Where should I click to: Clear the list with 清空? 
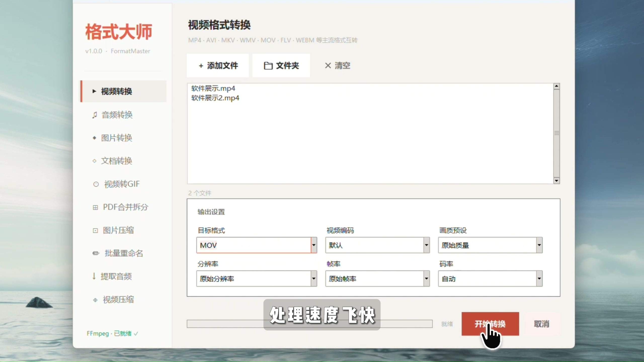click(x=337, y=66)
